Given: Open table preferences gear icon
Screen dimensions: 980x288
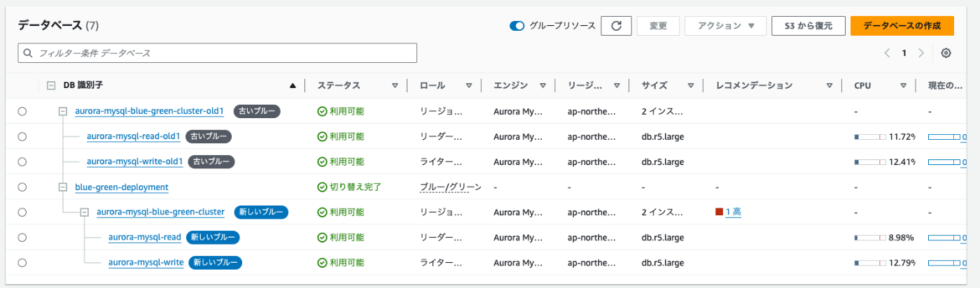Looking at the screenshot, I should (x=946, y=53).
